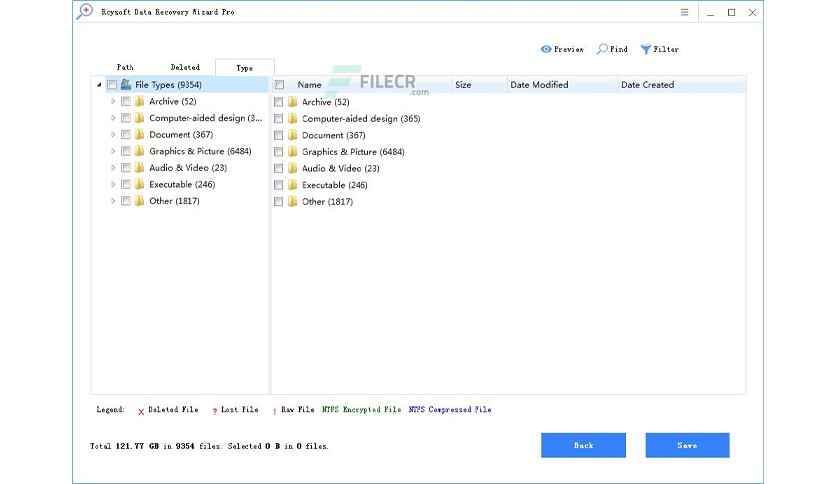Select the Type tab

click(x=245, y=68)
